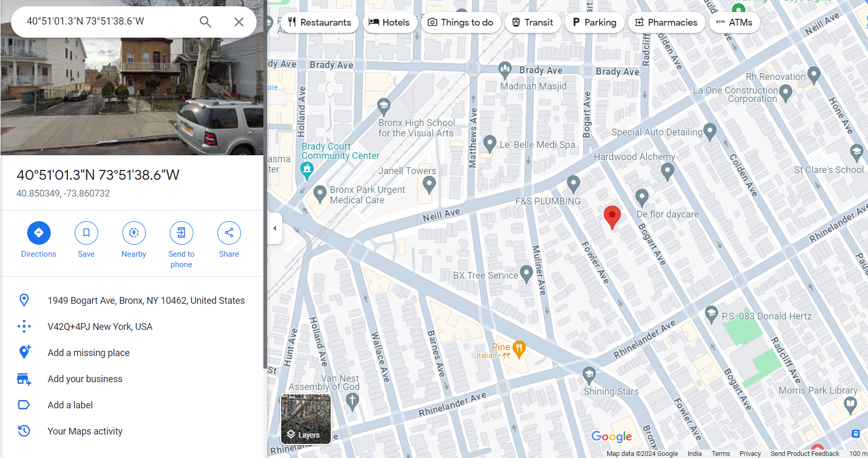The width and height of the screenshot is (868, 458).
Task: Click the Hardwood Alchemy pin
Action: (667, 171)
